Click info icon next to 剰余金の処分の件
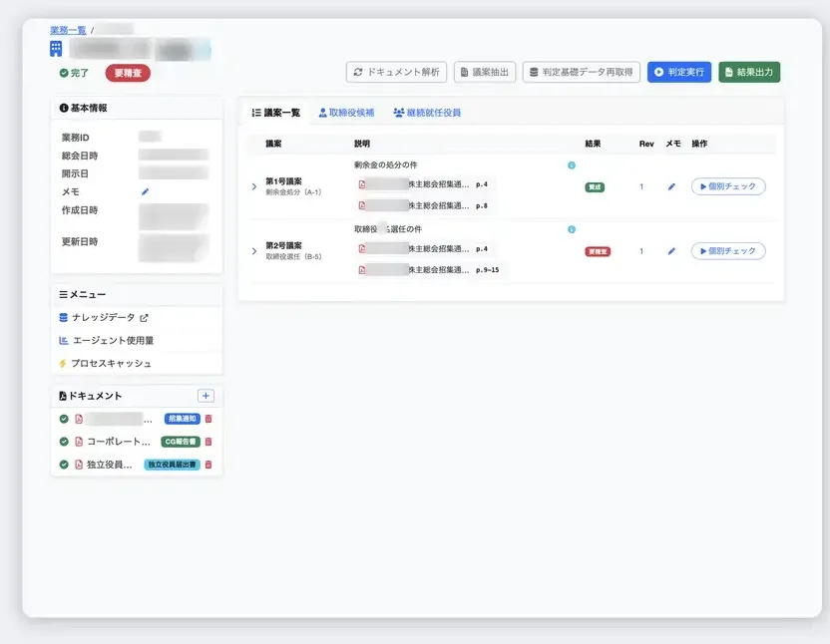The width and height of the screenshot is (830, 644). 572,165
